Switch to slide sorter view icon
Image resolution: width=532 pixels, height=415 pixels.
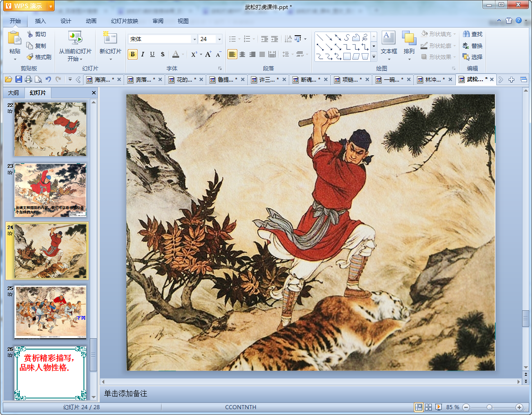tap(428, 407)
